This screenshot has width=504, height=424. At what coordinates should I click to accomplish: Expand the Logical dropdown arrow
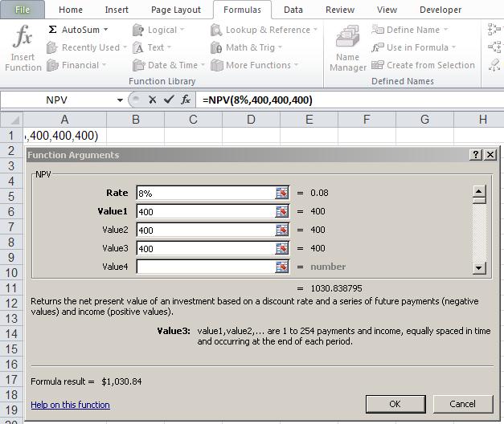pyautogui.click(x=182, y=30)
